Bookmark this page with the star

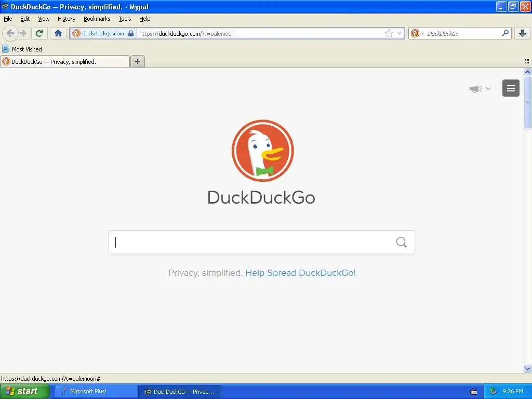point(389,33)
